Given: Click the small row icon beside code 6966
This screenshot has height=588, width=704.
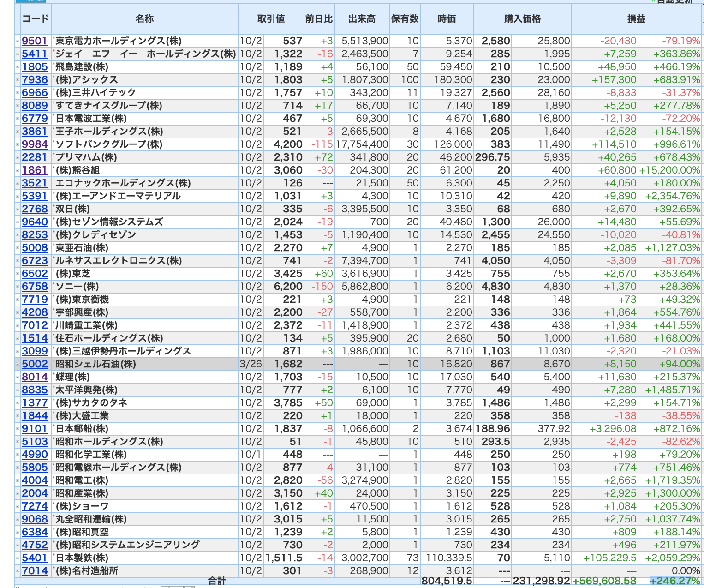Looking at the screenshot, I should tap(18, 93).
